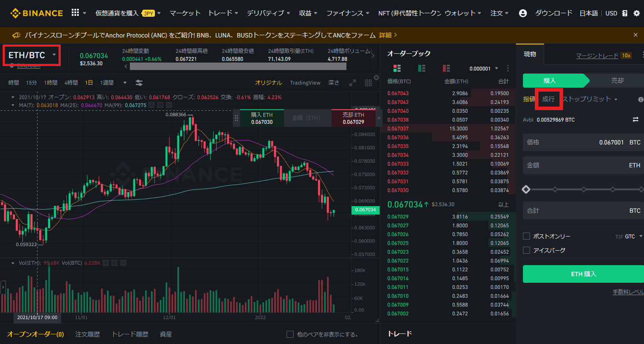Close the chart panel using its X
The image size is (644, 344).
pos(376,78)
